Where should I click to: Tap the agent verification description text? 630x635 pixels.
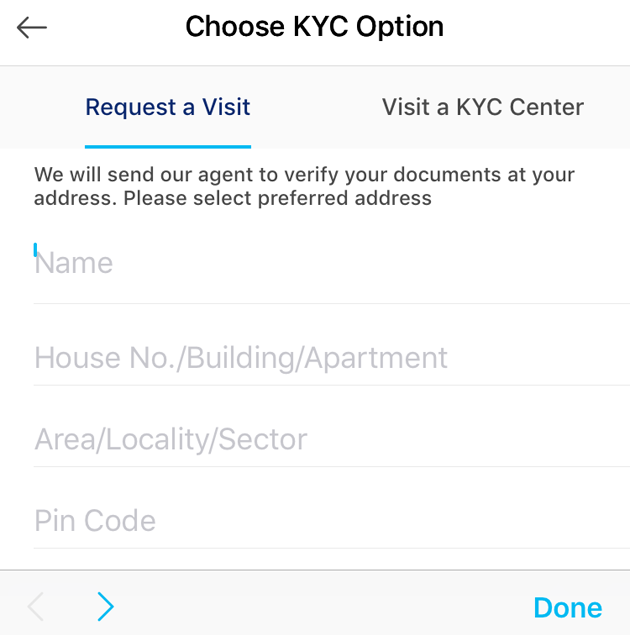[304, 186]
